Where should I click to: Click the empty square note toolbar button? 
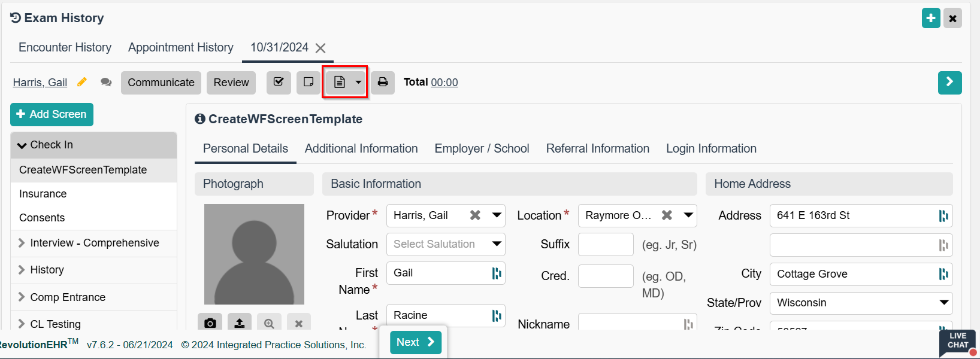(308, 83)
